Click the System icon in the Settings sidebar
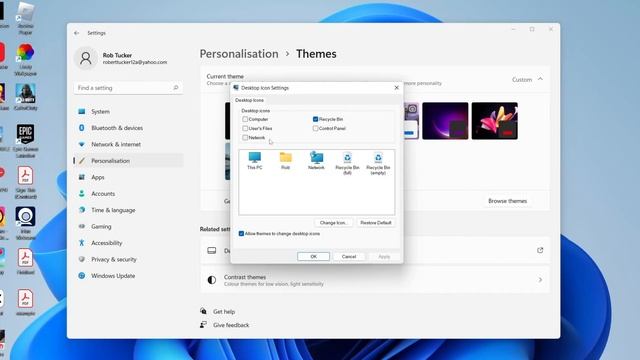 (82, 111)
